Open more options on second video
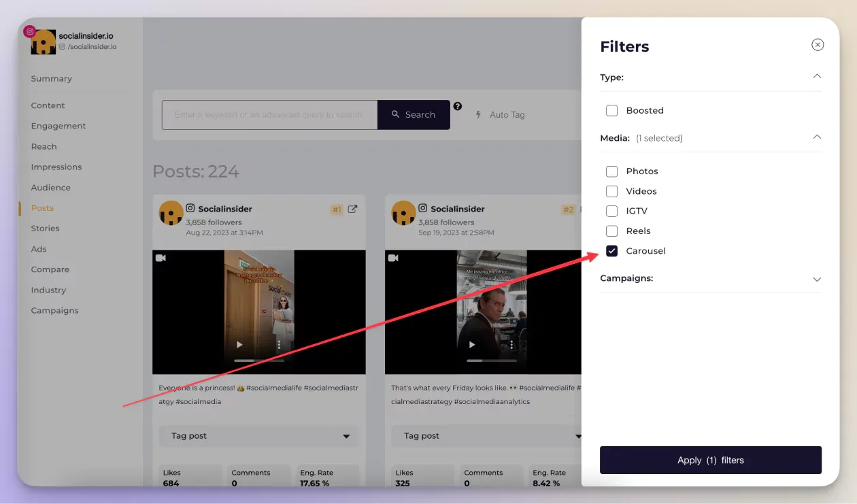 tap(511, 345)
